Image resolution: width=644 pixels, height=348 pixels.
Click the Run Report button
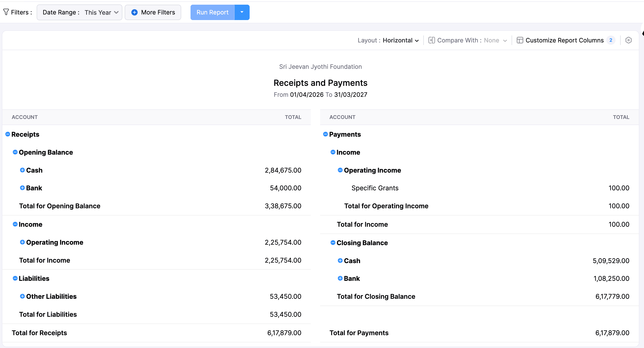pos(212,12)
